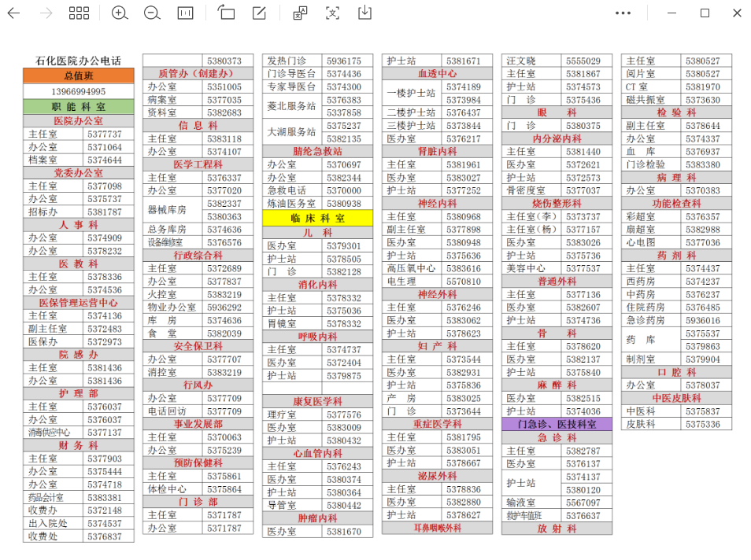
Task: Go forward to the next image
Action: (x=46, y=13)
